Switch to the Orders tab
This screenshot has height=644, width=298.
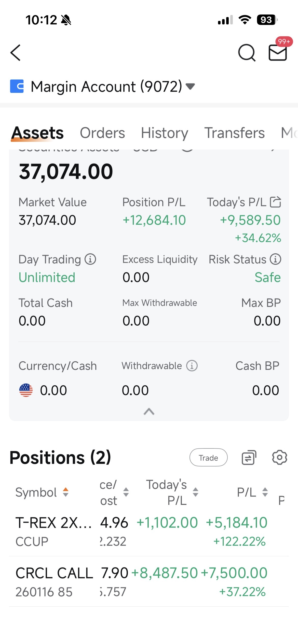click(x=102, y=133)
